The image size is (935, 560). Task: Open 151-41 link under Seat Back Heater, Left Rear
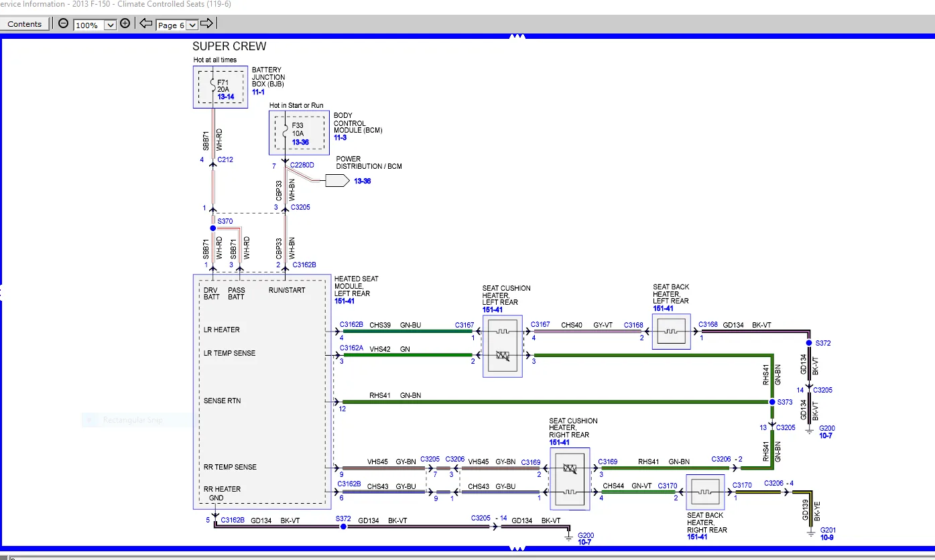pyautogui.click(x=663, y=308)
